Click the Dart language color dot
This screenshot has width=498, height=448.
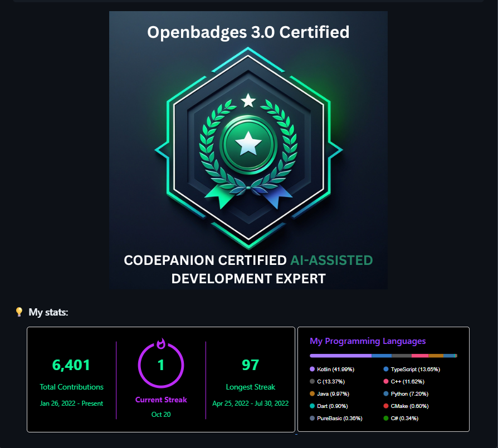(312, 406)
